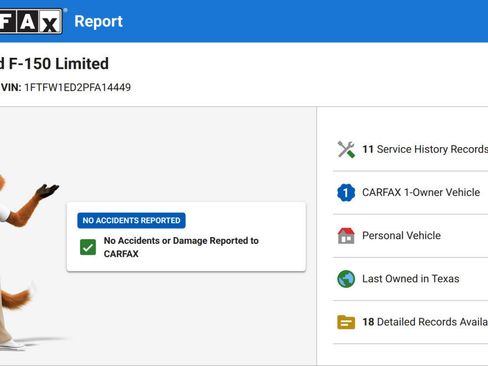The height and width of the screenshot is (366, 488).
Task: Click the VIN: label
Action: pyautogui.click(x=11, y=87)
